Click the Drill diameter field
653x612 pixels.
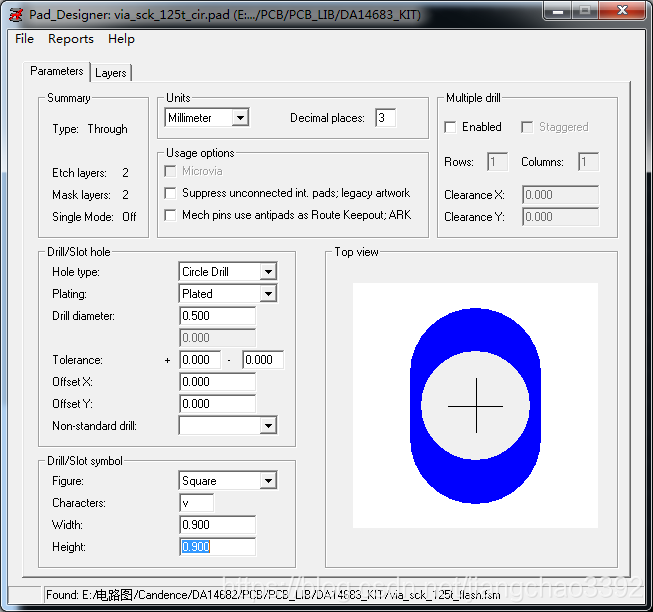217,316
